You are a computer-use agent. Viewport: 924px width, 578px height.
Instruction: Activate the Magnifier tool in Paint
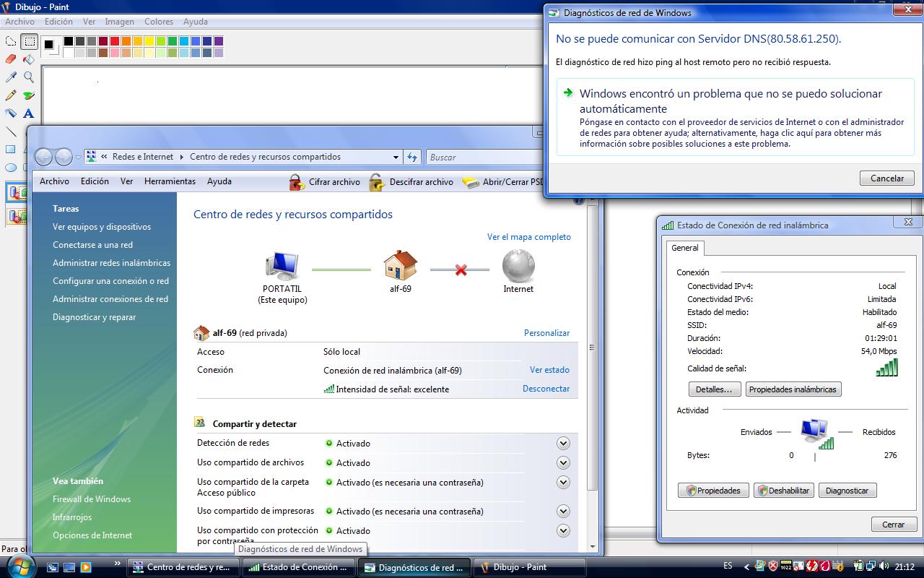29,77
